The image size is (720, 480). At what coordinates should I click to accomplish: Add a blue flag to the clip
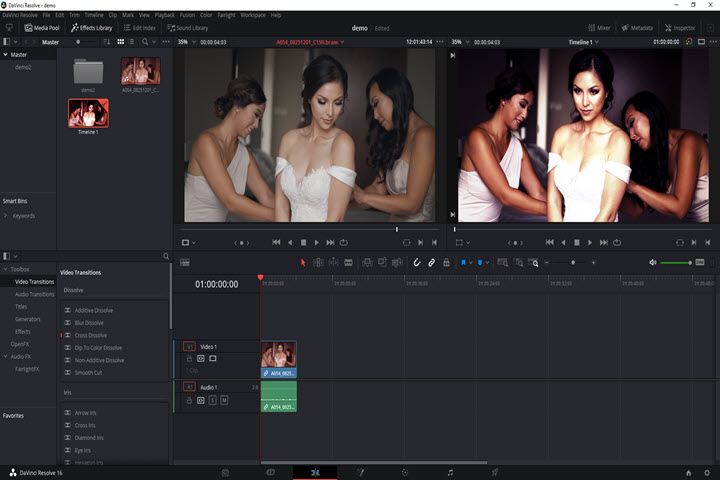[x=465, y=262]
